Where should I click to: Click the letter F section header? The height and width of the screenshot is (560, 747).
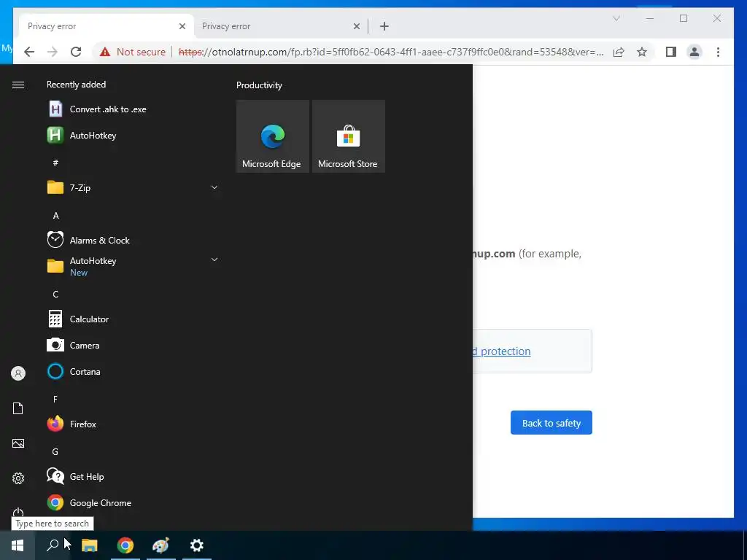coord(55,399)
